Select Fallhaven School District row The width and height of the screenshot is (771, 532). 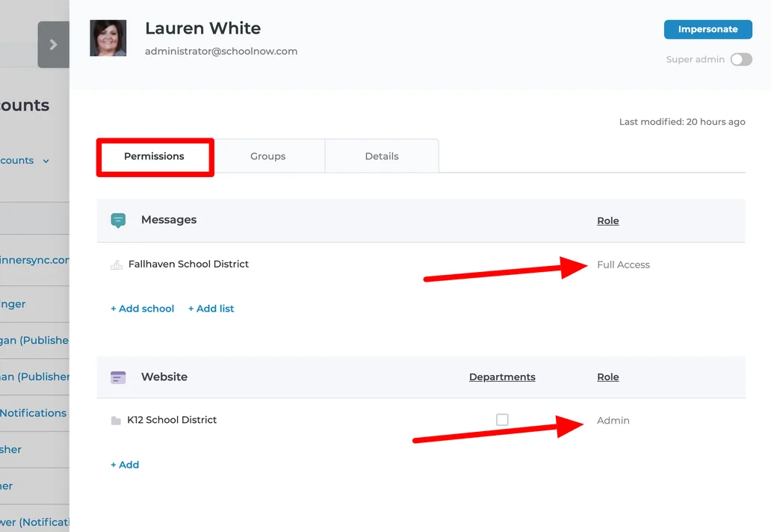coord(188,264)
